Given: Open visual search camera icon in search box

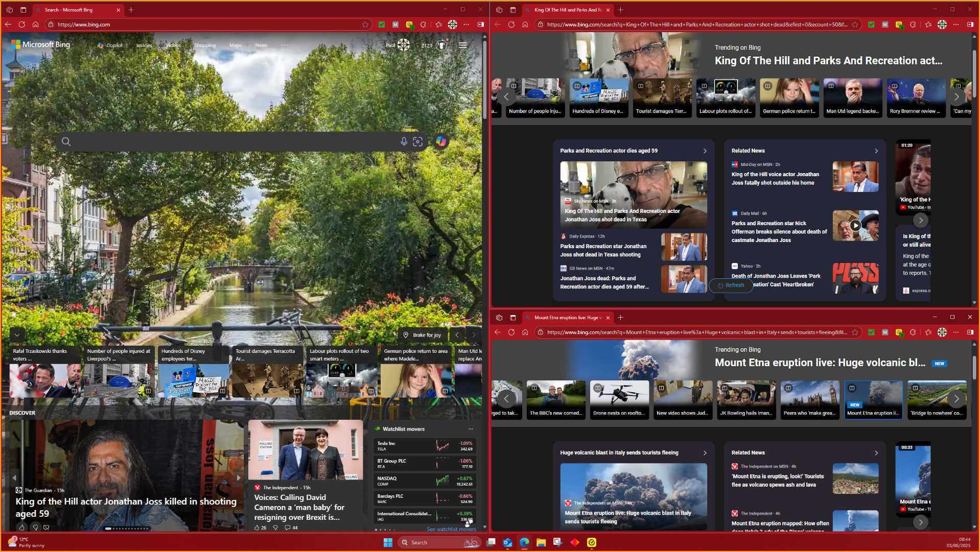Looking at the screenshot, I should coord(417,141).
